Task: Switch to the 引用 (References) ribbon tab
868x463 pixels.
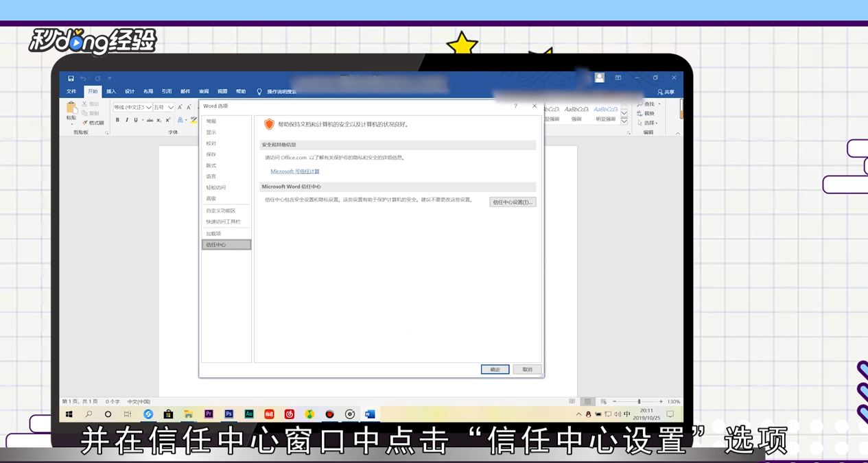Action: point(167,91)
